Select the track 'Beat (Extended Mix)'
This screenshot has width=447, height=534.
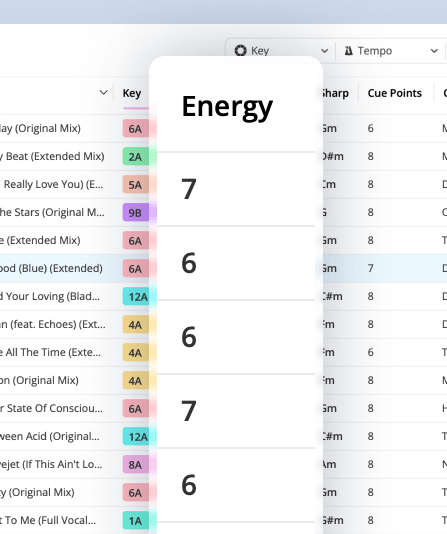(x=52, y=156)
